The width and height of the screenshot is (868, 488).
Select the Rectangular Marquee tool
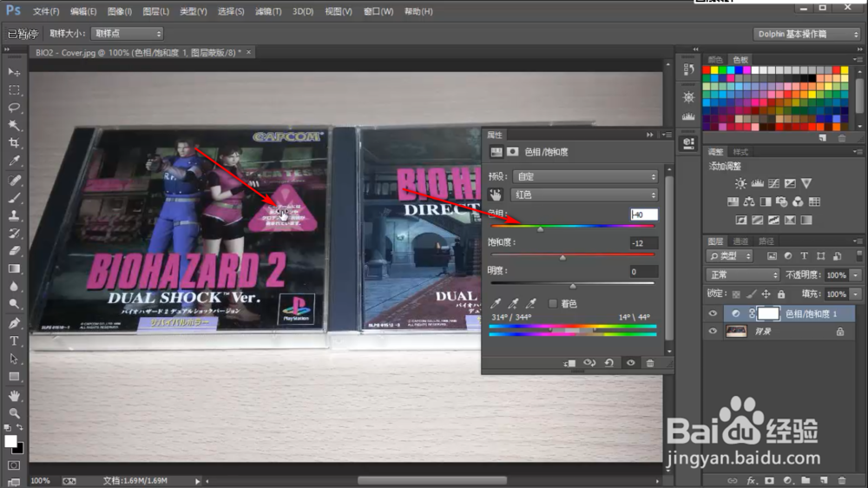pos(14,89)
